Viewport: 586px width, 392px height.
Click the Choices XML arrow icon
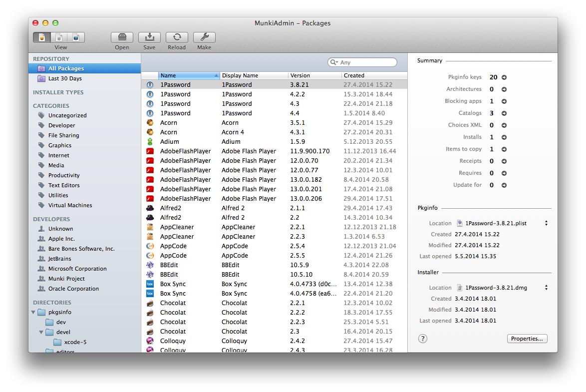pyautogui.click(x=504, y=125)
